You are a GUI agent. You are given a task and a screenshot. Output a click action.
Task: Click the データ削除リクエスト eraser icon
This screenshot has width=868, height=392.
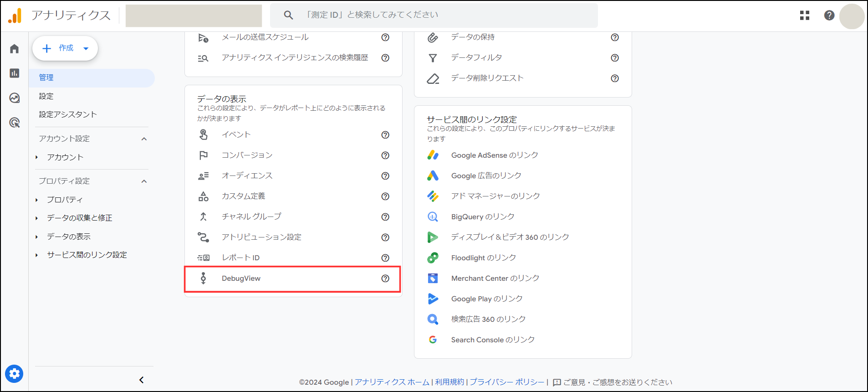click(x=433, y=78)
